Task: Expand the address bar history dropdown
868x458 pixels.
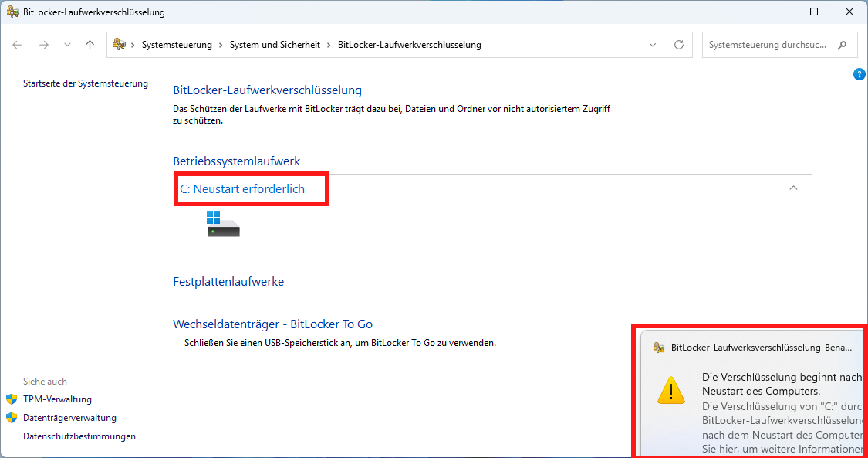Action: click(x=653, y=45)
